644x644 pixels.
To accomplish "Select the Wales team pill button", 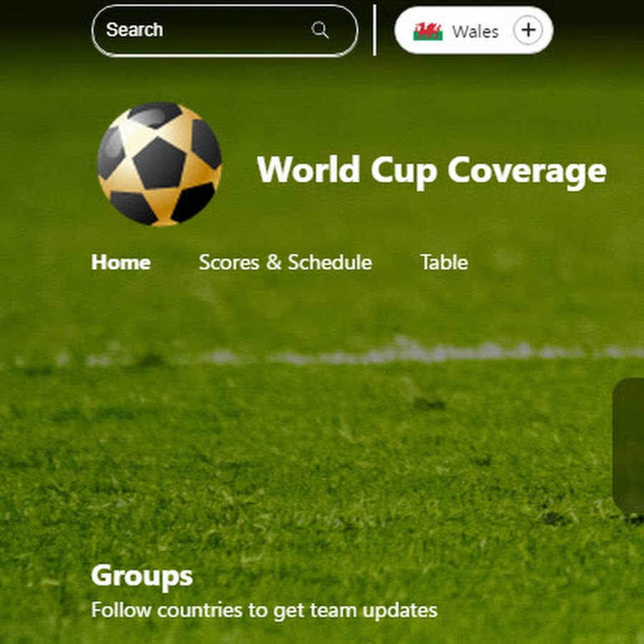I will point(474,30).
